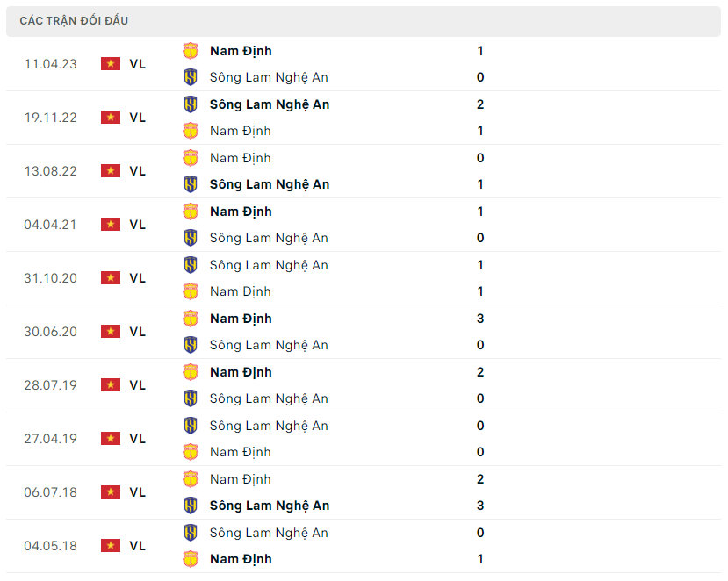Screen dimensions: 728x581
Task: Click Nam Định crest in 11.04.23 match
Action: (x=191, y=51)
